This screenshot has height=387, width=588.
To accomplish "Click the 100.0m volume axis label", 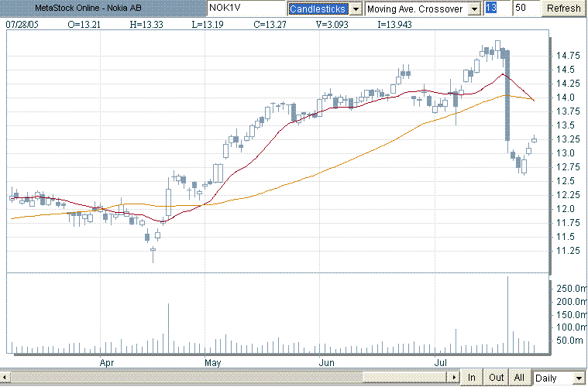I will [572, 327].
